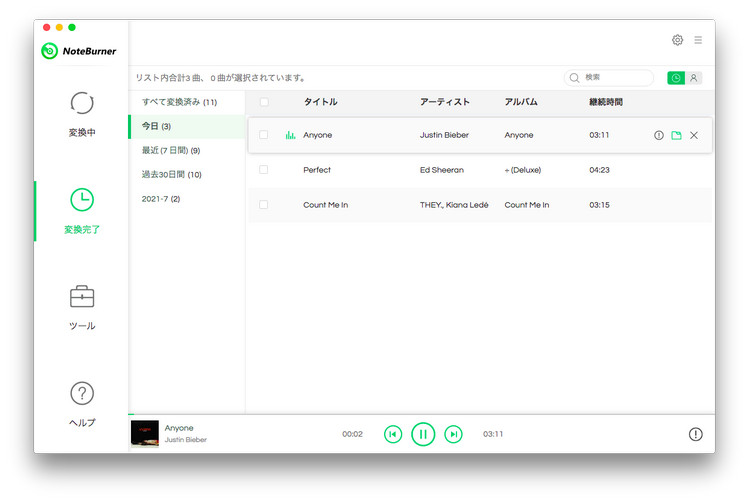Click the 00:02 elapsed time
Screen dimensions: 749x502
[352, 434]
